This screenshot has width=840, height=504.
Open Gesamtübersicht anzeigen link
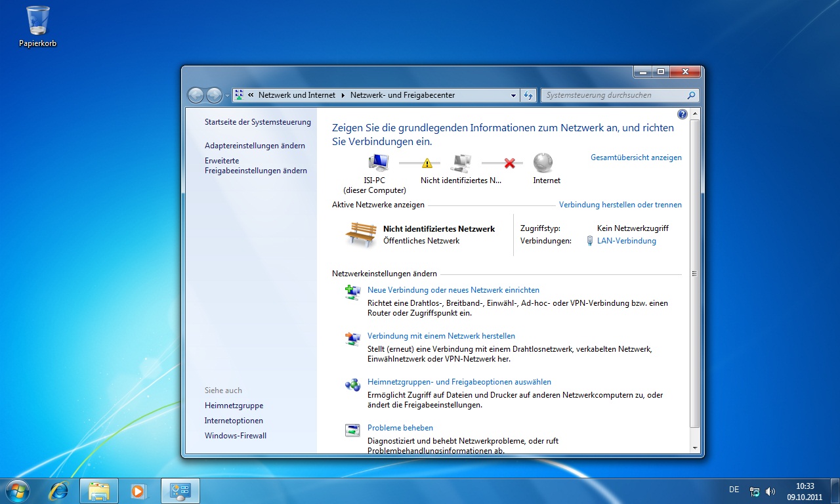pos(636,157)
